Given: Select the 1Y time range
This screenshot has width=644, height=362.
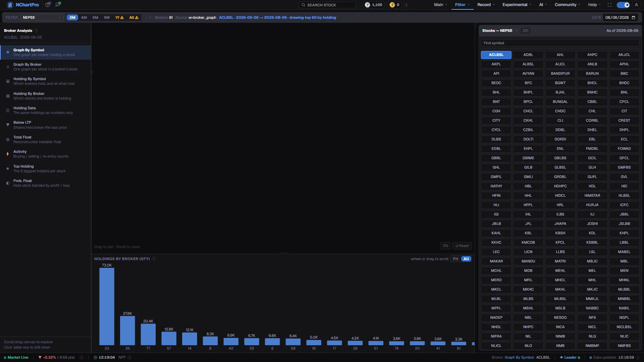Looking at the screenshot, I should pos(119,17).
